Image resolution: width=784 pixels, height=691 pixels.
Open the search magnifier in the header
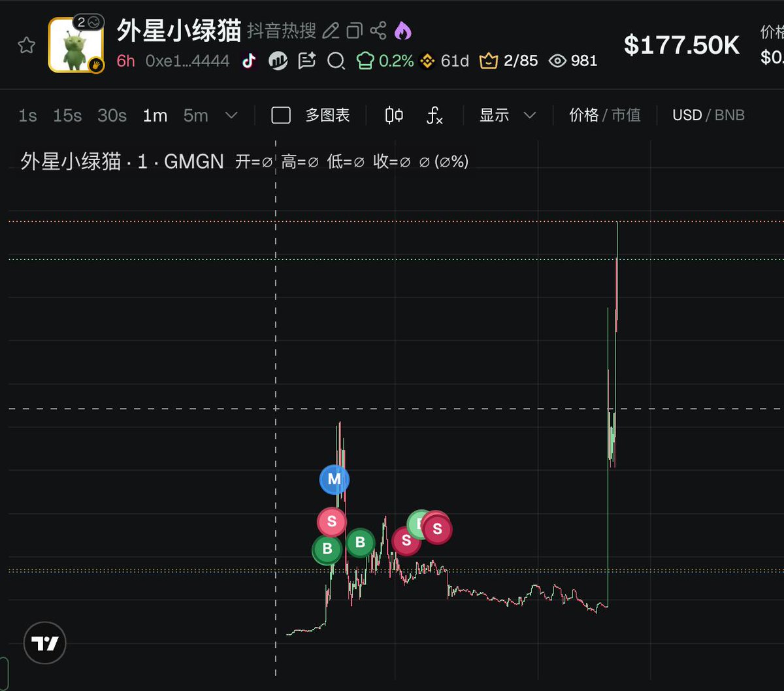tap(336, 61)
